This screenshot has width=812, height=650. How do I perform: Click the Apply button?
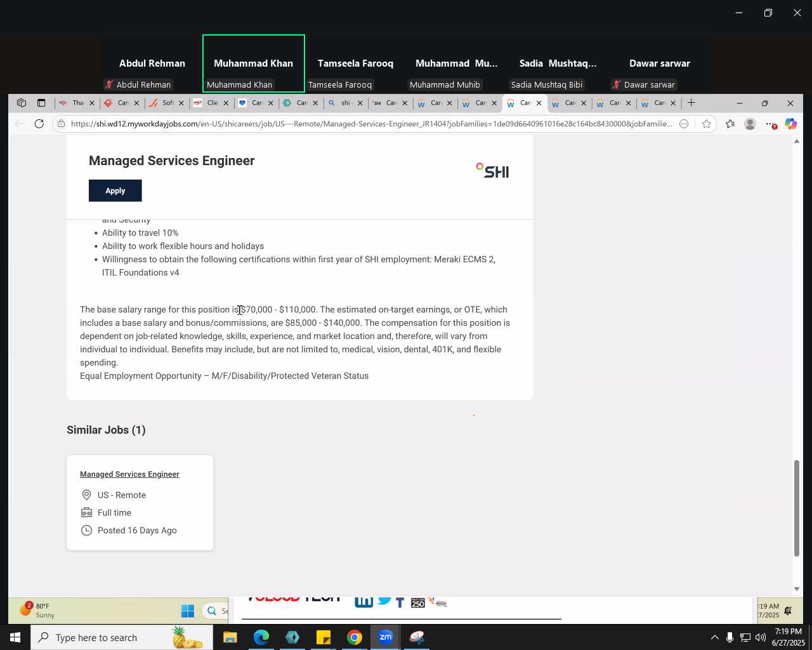pos(115,190)
